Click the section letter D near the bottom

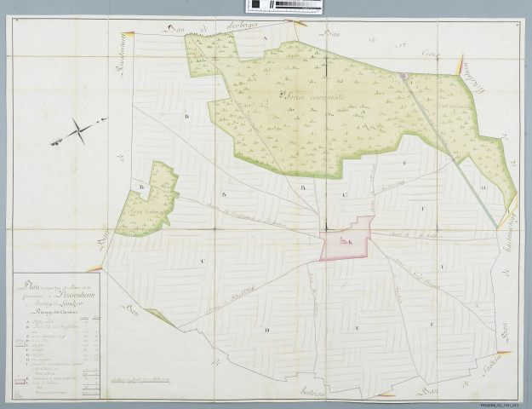pyautogui.click(x=266, y=328)
